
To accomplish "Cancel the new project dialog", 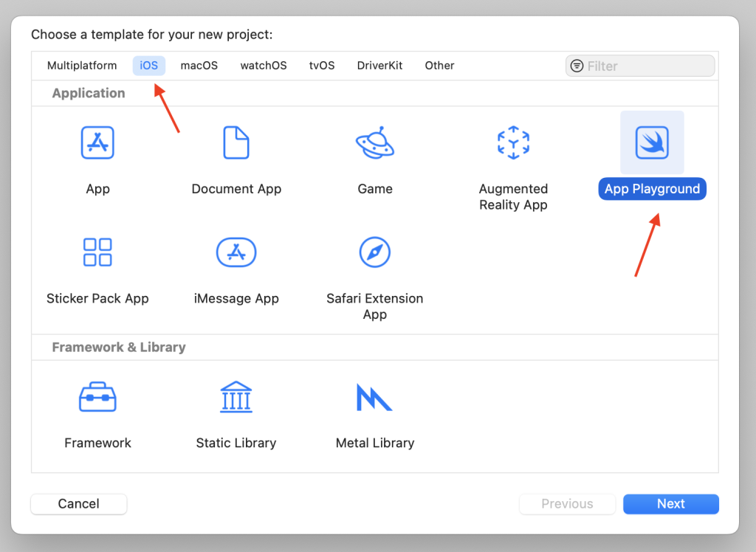I will click(79, 504).
